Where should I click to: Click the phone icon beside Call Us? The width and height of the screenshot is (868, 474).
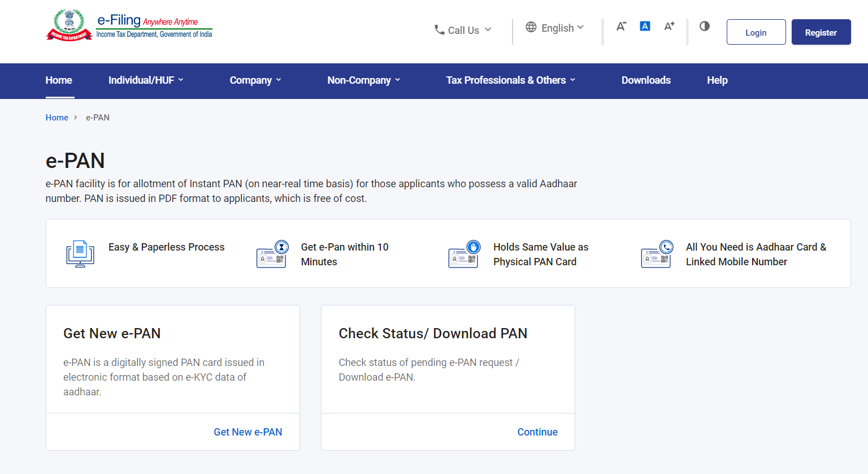point(439,29)
